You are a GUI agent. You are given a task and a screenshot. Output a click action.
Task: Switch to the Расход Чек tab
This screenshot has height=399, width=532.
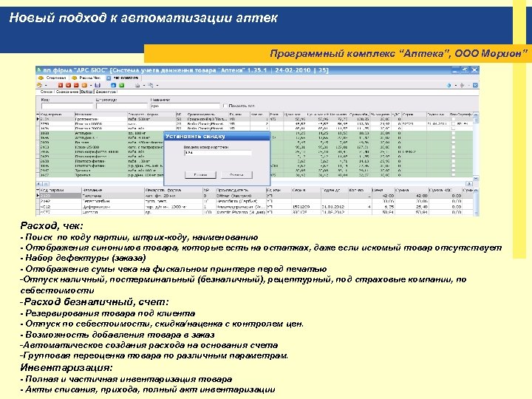coord(86,78)
